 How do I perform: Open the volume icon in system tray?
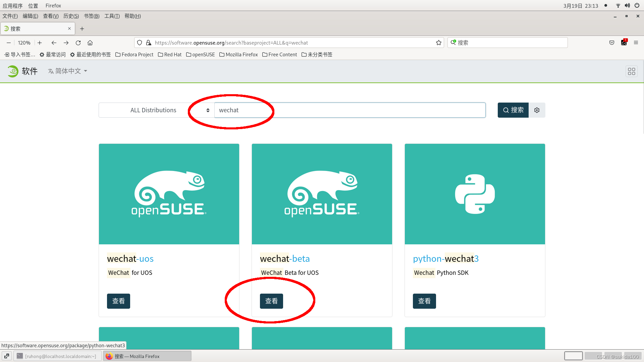(x=627, y=6)
